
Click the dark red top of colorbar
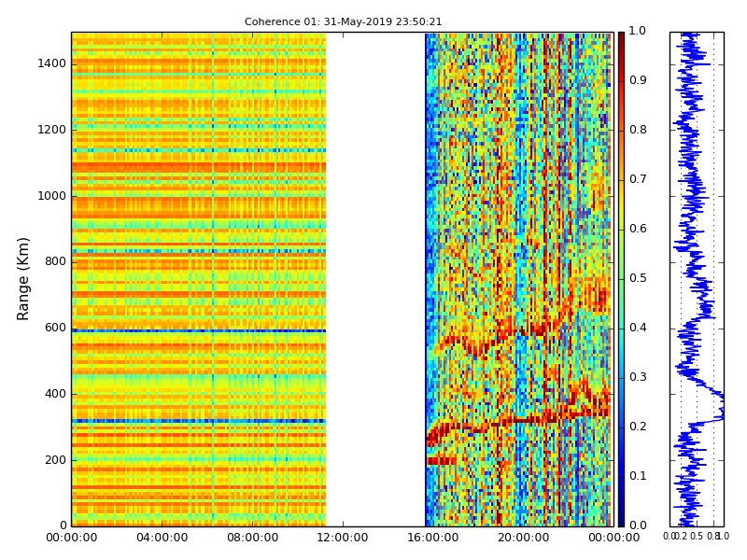click(621, 40)
